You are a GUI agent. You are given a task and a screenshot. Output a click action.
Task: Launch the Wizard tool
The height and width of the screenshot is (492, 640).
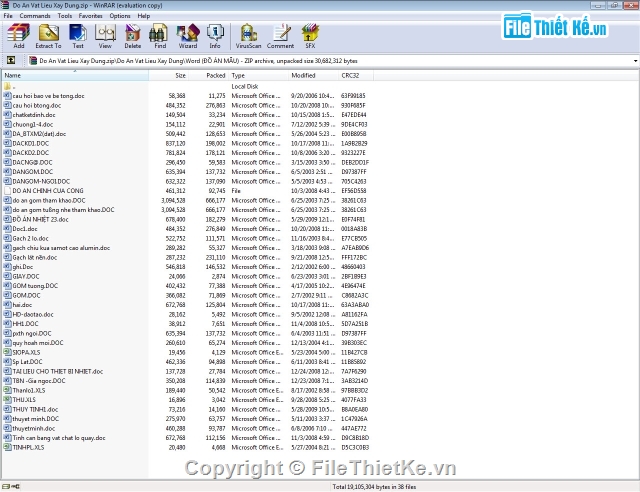click(188, 36)
